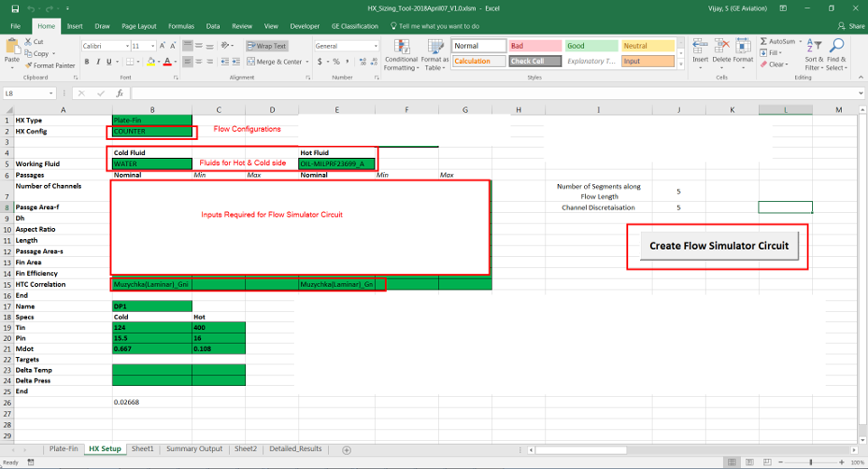Open the General number format dropdown
The width and height of the screenshot is (868, 469).
[376, 46]
